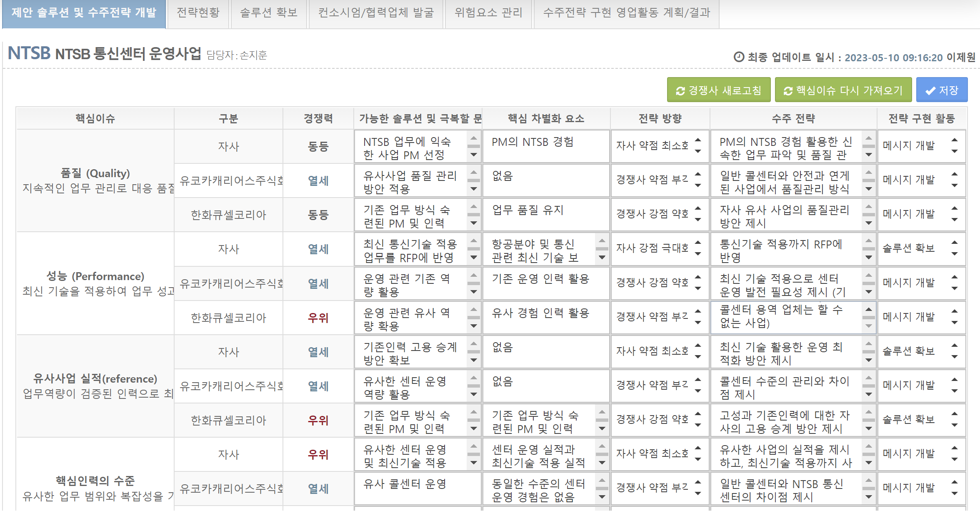Open 전략 방향 dropdown in '기존인력 고용 승계' row
The height and width of the screenshot is (511, 980).
click(660, 351)
